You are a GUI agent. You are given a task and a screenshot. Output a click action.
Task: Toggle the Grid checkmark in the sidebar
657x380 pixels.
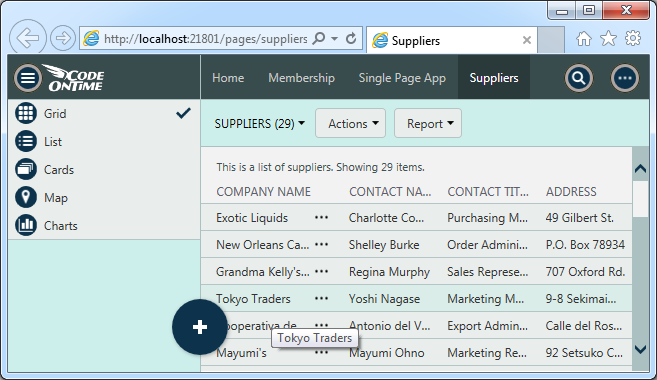pos(184,113)
